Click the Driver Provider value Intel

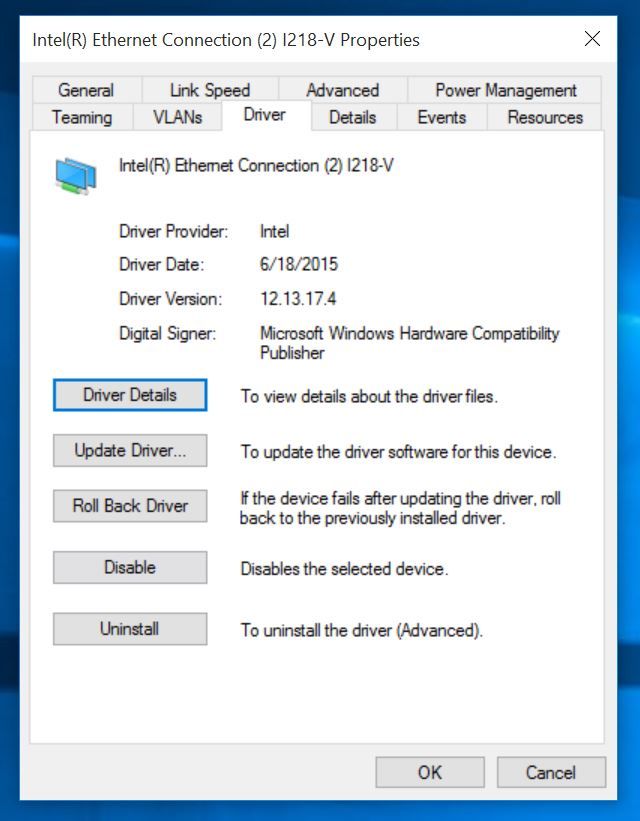[x=274, y=231]
